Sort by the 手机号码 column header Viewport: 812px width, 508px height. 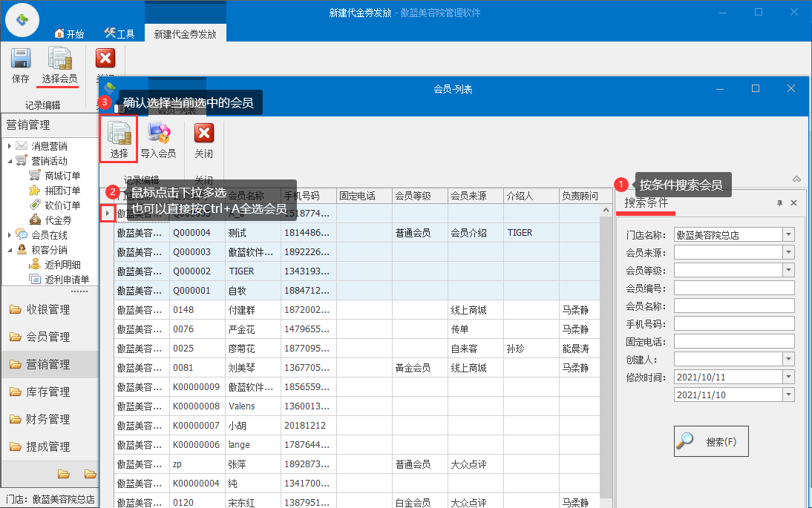(309, 196)
